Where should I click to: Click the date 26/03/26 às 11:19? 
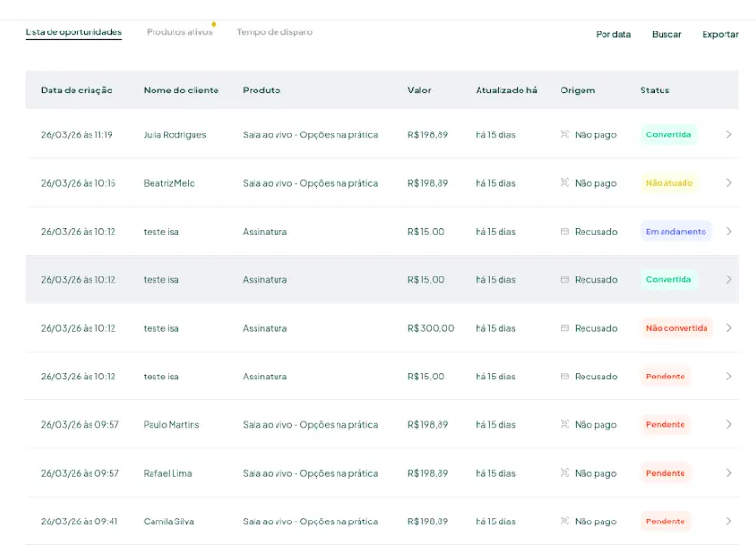point(76,135)
